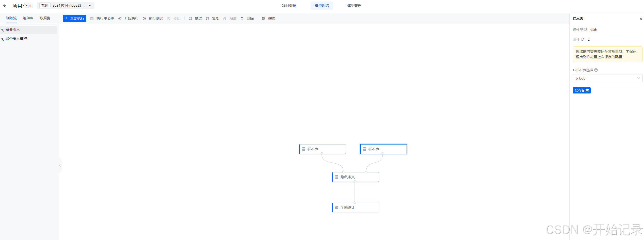Image resolution: width=644 pixels, height=240 pixels.
Task: 点击「删除」节点图标
Action: pos(242,18)
